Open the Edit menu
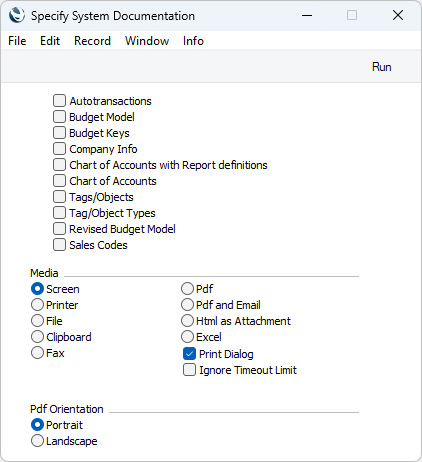The width and height of the screenshot is (422, 462). click(50, 41)
